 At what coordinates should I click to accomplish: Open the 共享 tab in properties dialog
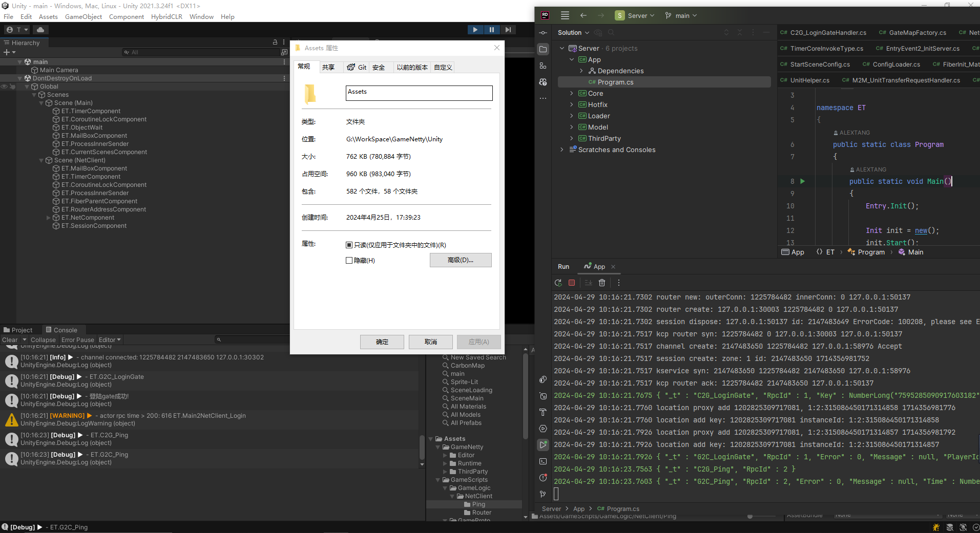(x=328, y=67)
